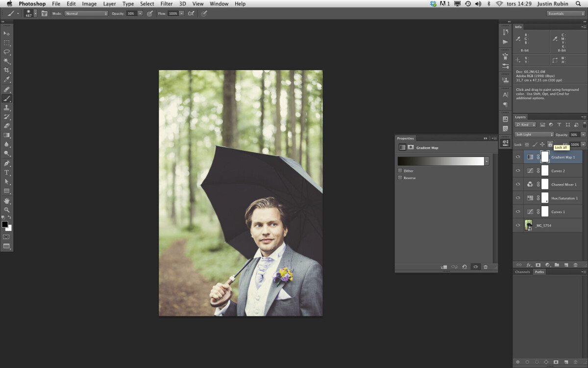Click the foreground color swatch

[5, 224]
